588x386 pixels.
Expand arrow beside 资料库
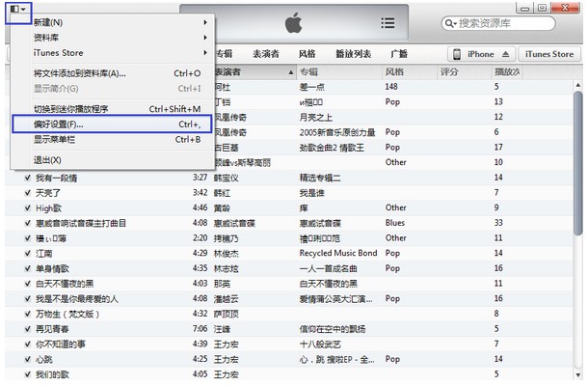205,38
